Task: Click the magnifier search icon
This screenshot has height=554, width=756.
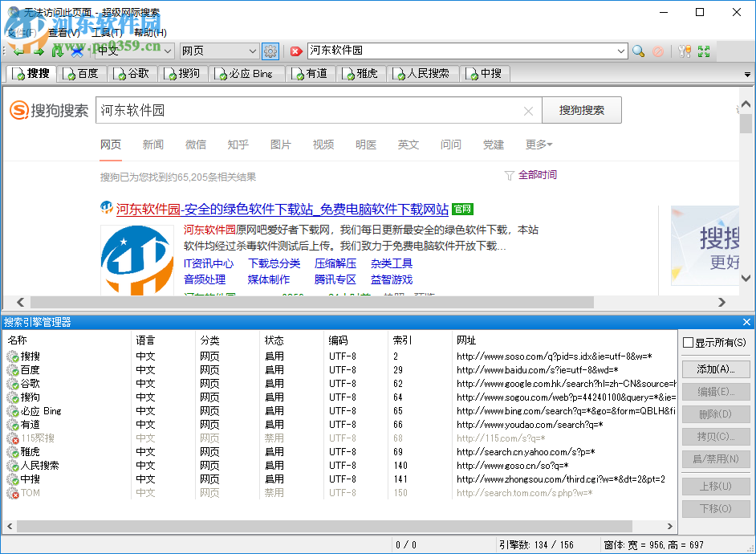Action: point(638,51)
